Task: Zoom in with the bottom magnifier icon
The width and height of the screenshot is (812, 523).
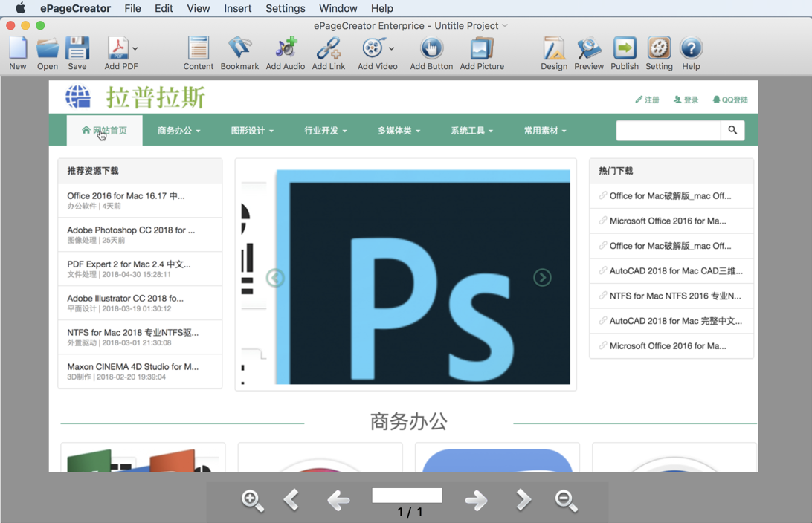Action: (252, 501)
